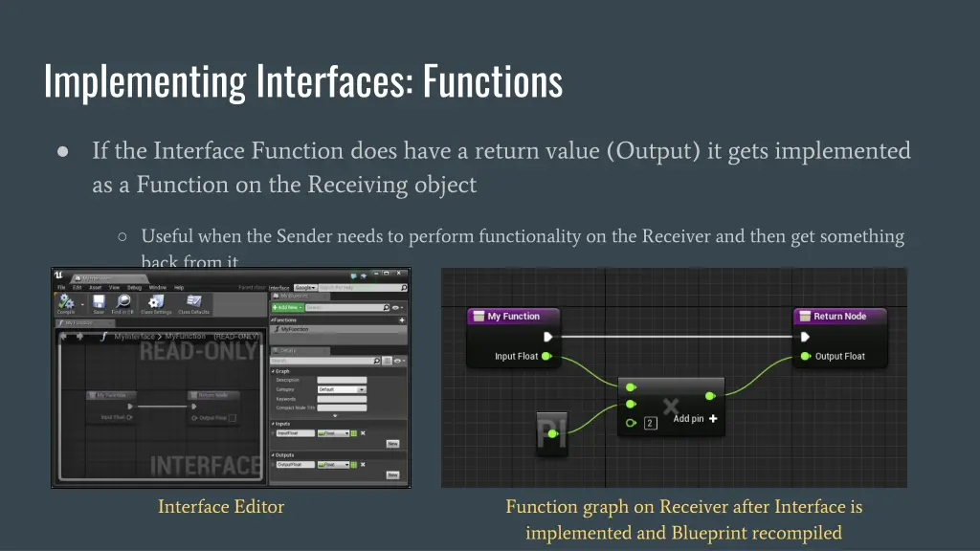Click the My Blueprint search magnifier icon
The width and height of the screenshot is (980, 551).
(387, 307)
